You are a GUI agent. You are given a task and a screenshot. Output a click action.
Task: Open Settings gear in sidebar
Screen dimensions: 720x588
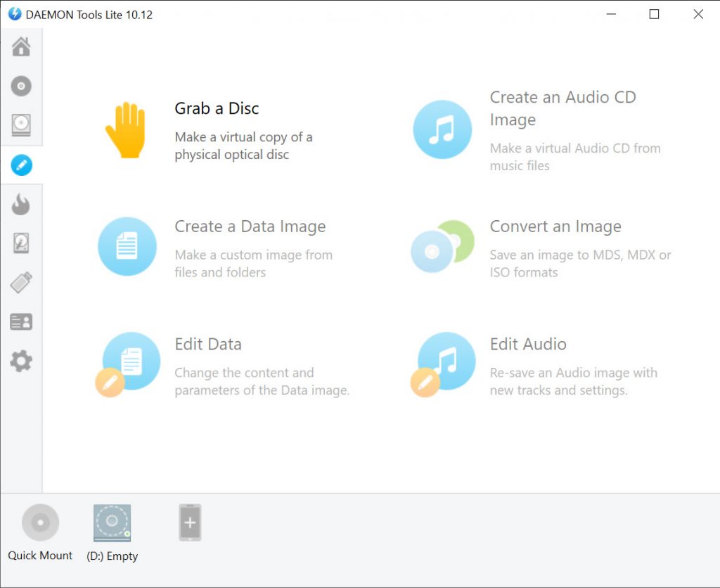pyautogui.click(x=21, y=362)
